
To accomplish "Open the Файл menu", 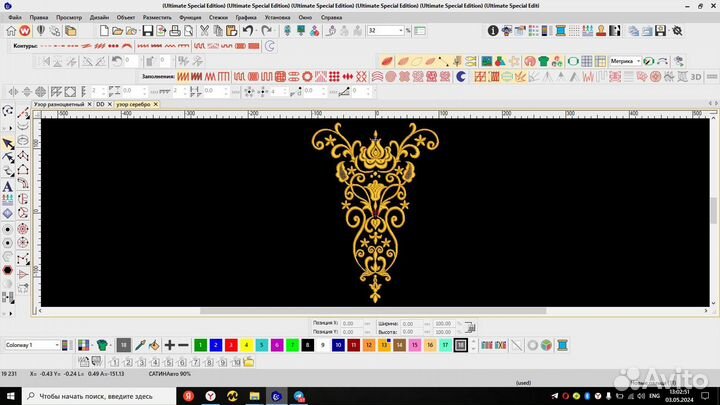I will 14,17.
